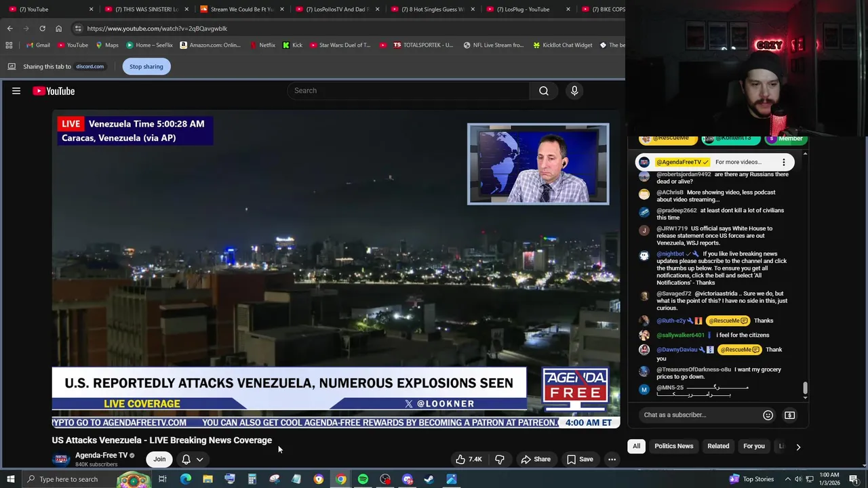Join the Agenda-Free TV channel membership
The height and width of the screenshot is (488, 868).
coord(159,459)
